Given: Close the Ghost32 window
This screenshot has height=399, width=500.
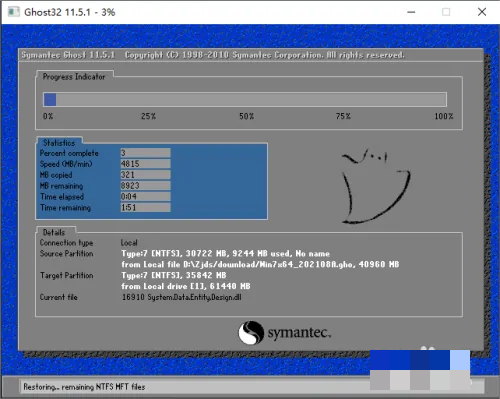Looking at the screenshot, I should [482, 12].
